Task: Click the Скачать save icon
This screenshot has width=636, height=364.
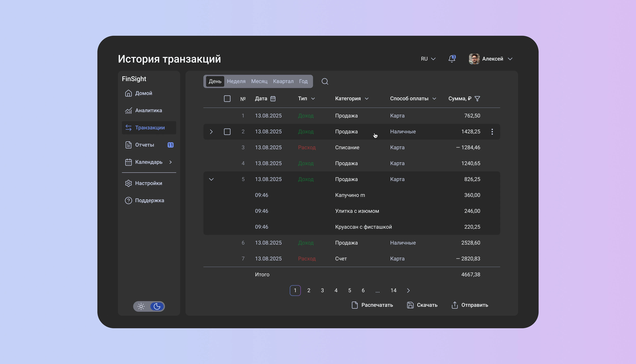Action: pyautogui.click(x=410, y=305)
